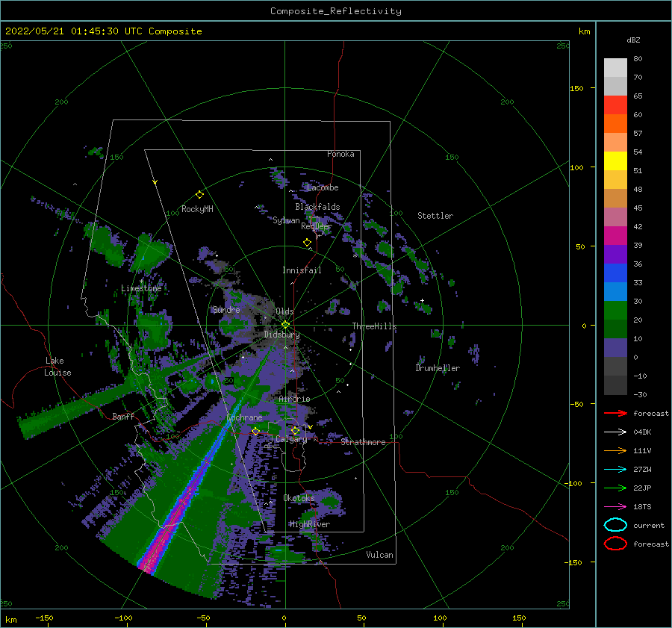Click the red forecast ellipse icon
672x628 pixels.
[x=615, y=544]
